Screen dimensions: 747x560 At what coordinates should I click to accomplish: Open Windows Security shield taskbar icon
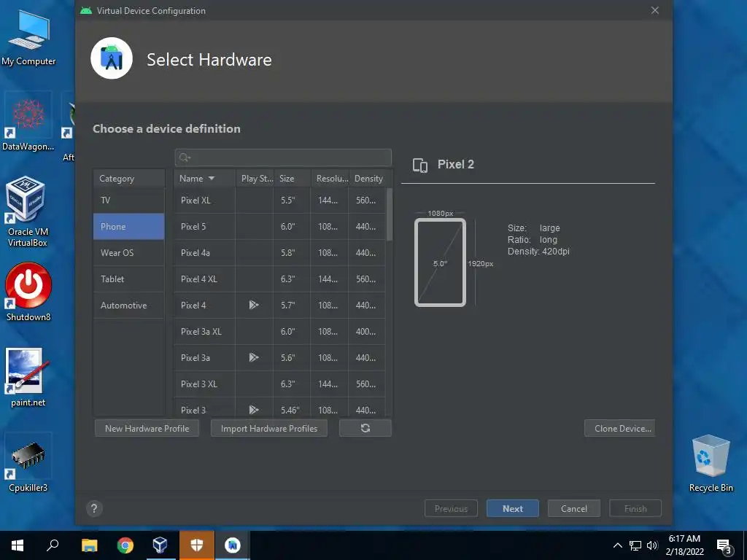[197, 545]
